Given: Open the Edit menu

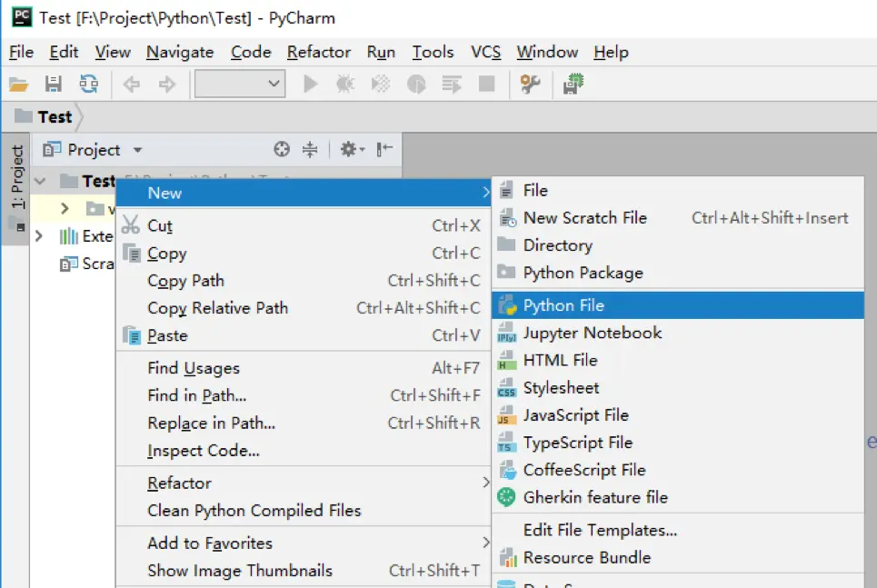Looking at the screenshot, I should click(x=64, y=52).
